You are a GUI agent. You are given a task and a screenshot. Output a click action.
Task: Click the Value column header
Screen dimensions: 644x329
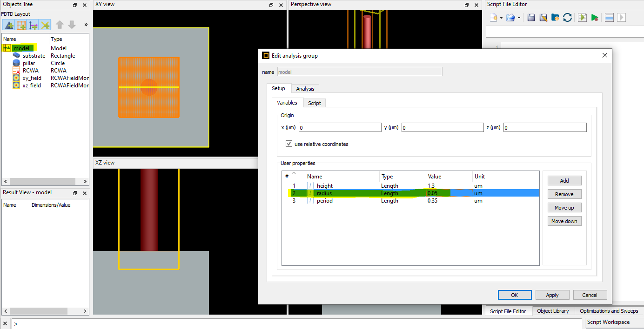coord(449,177)
